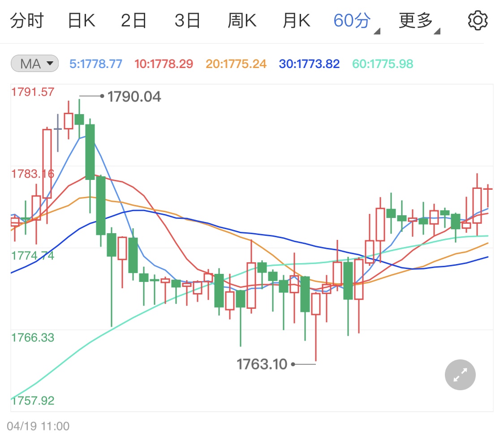Screen dimensions: 504x435
Task: Click the top axis value 1791.57
Action: pos(33,92)
